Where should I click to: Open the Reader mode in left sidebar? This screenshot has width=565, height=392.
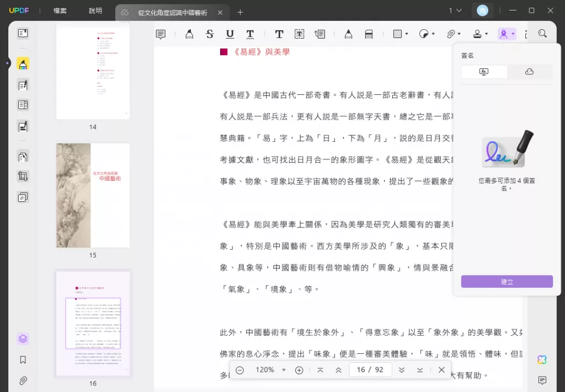click(x=23, y=34)
